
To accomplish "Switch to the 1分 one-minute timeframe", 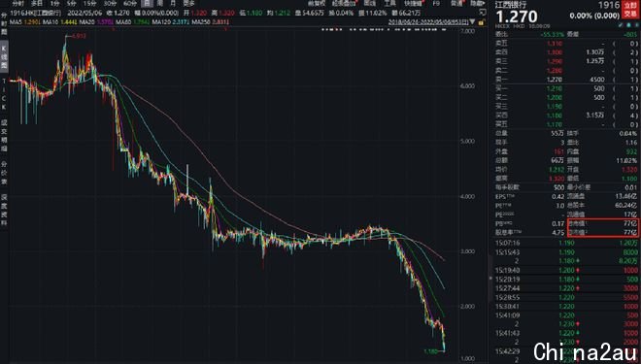I will 54,3.
